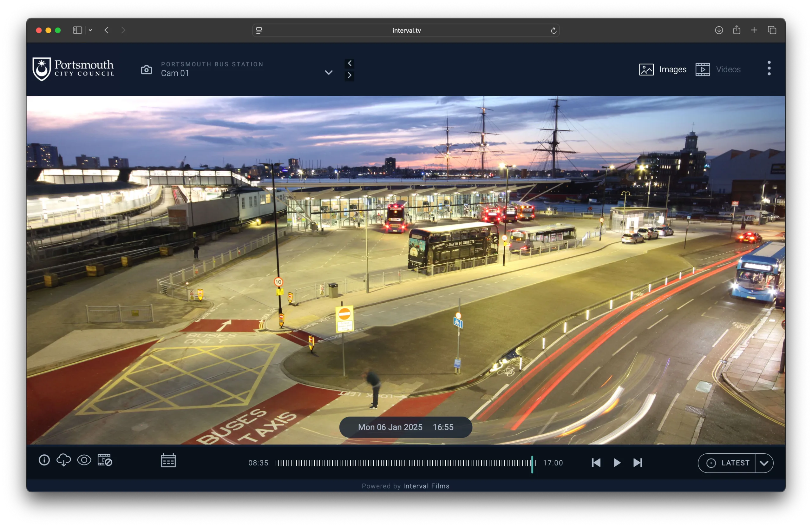Click the cloud download icon

63,460
